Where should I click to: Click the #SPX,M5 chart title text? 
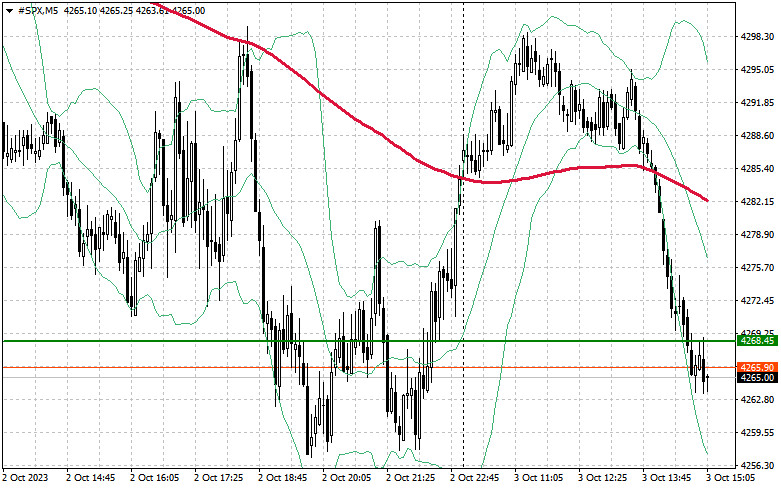click(37, 10)
